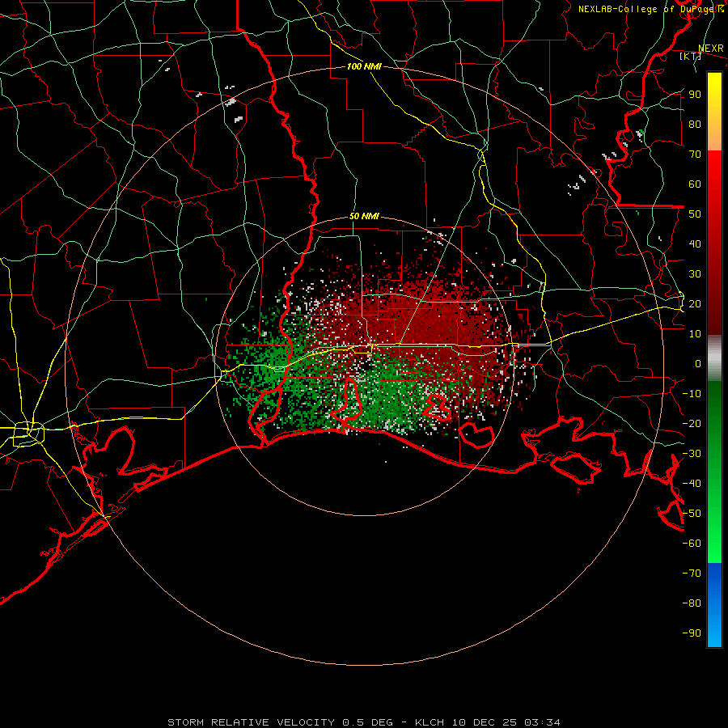Click the 60 value on velocity scale
Viewport: 728px width, 728px height.
(695, 184)
